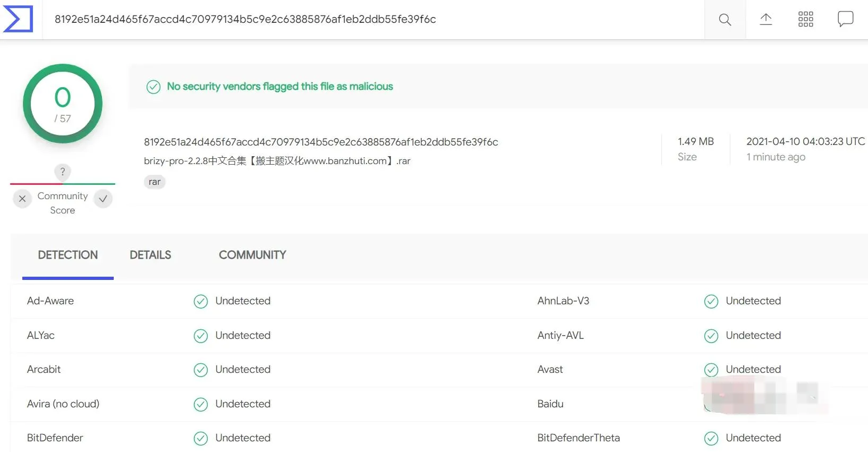
Task: Click the community score question mark
Action: 63,172
